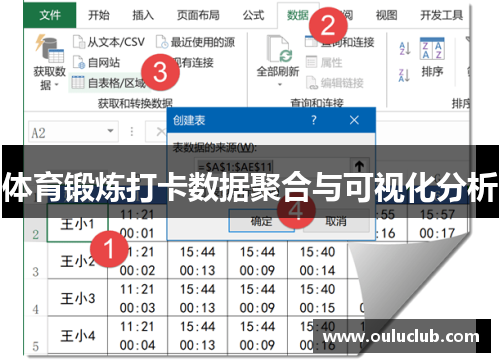Select 自表格/区域 command

(109, 83)
